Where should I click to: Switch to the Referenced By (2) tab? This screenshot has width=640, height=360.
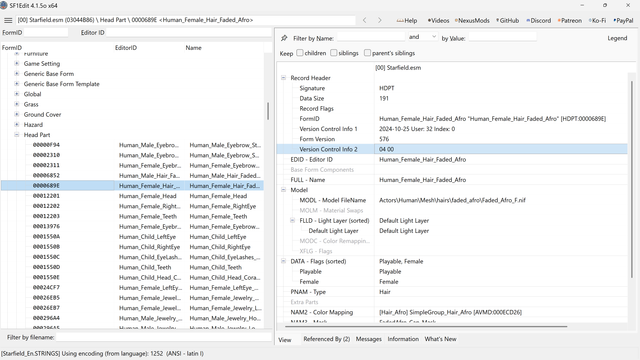pos(327,339)
